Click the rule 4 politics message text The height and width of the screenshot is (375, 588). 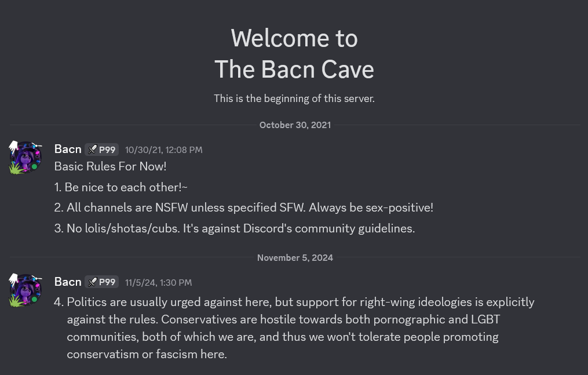click(x=294, y=327)
